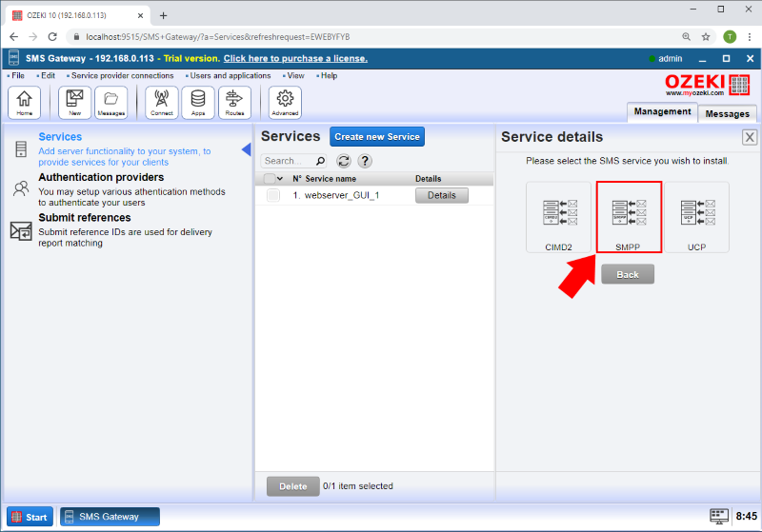Click webserver_GUI_1 service name
The height and width of the screenshot is (532, 762).
click(x=342, y=195)
